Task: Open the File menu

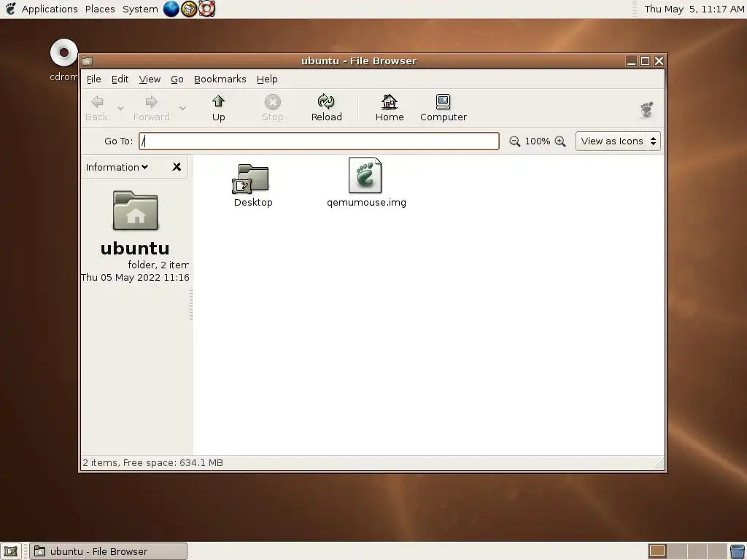Action: click(94, 79)
